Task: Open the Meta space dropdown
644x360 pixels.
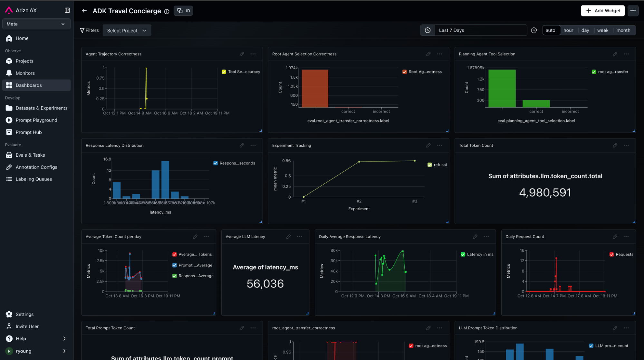Action: point(36,24)
